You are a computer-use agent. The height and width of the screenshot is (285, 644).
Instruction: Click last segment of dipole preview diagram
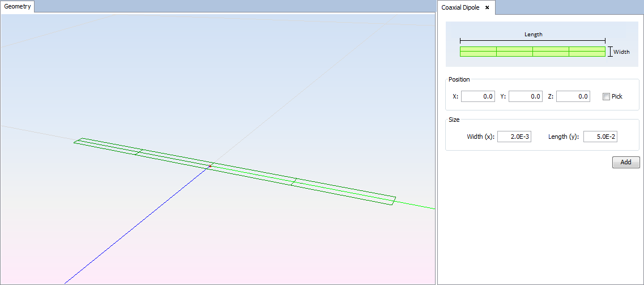pos(587,52)
